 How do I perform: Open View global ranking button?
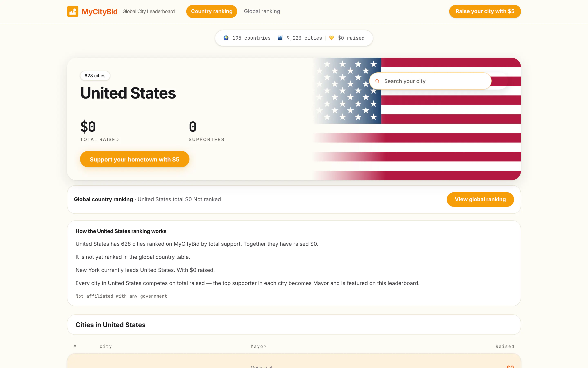click(x=480, y=200)
